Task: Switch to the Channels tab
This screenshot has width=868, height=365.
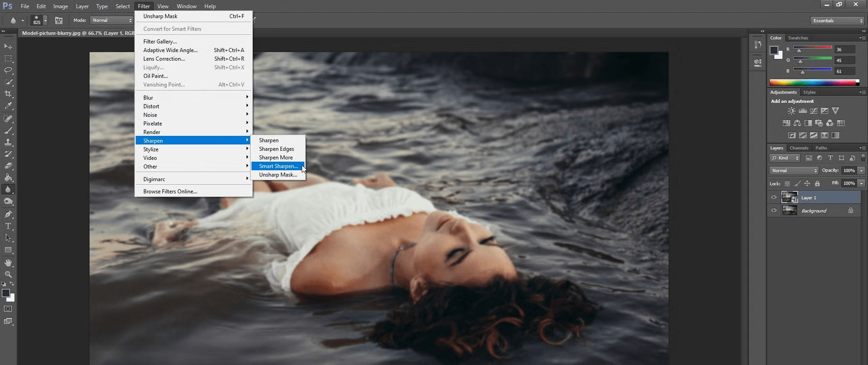Action: tap(799, 148)
